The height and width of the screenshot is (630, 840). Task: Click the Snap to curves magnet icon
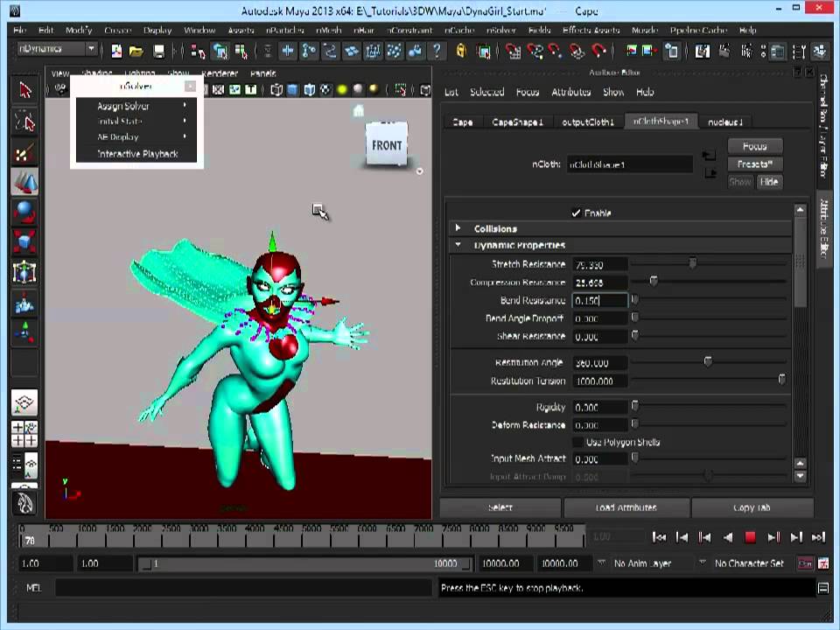coord(534,52)
